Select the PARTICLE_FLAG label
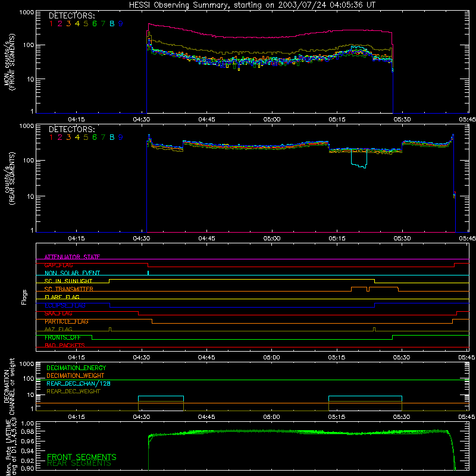The width and height of the screenshot is (476, 476). click(x=67, y=321)
